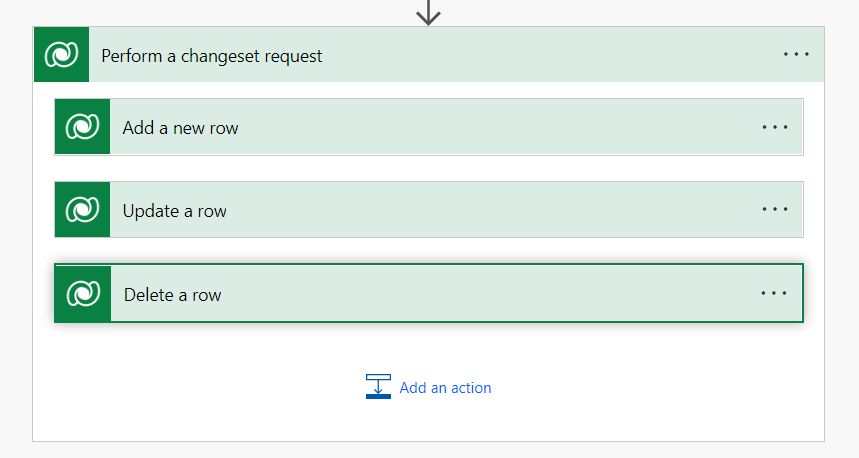Collapse the Perform a changeset request title
Viewport: 859px width, 458px height.
tap(212, 56)
